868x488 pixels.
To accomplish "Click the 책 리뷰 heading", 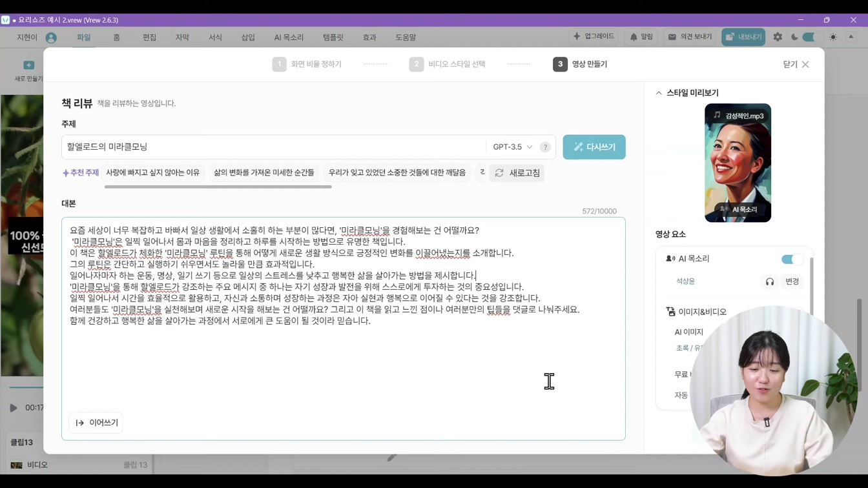I will 77,103.
